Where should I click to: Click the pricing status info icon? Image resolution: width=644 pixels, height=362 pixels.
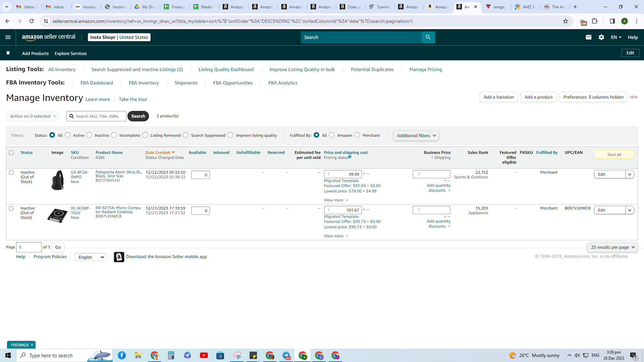pos(350,157)
